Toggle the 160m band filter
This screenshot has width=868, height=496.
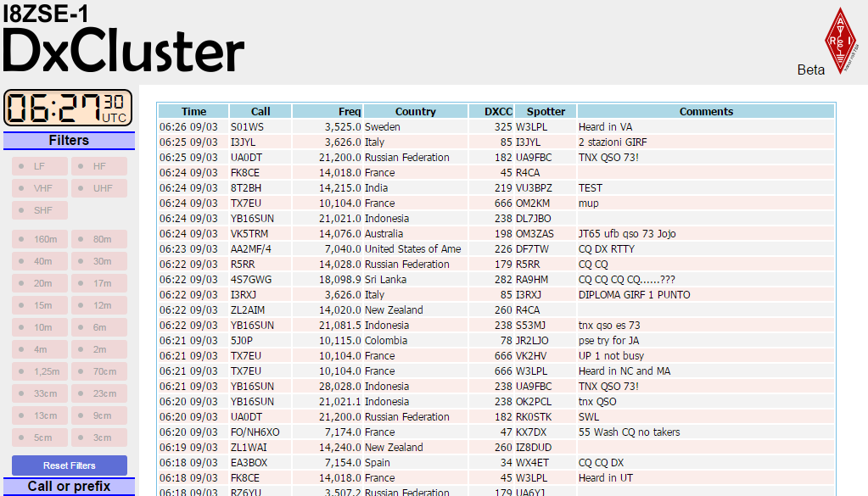tap(40, 239)
